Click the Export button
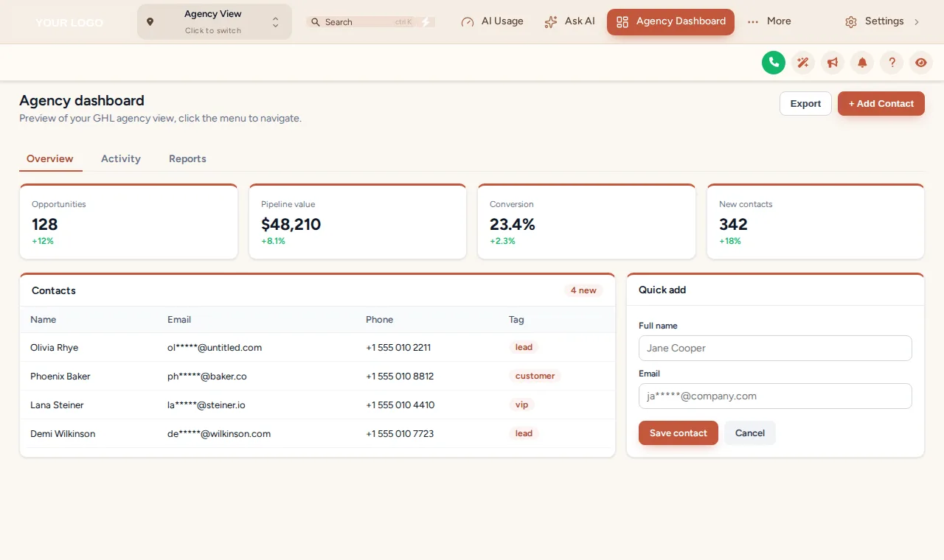This screenshot has width=944, height=560. coord(805,104)
